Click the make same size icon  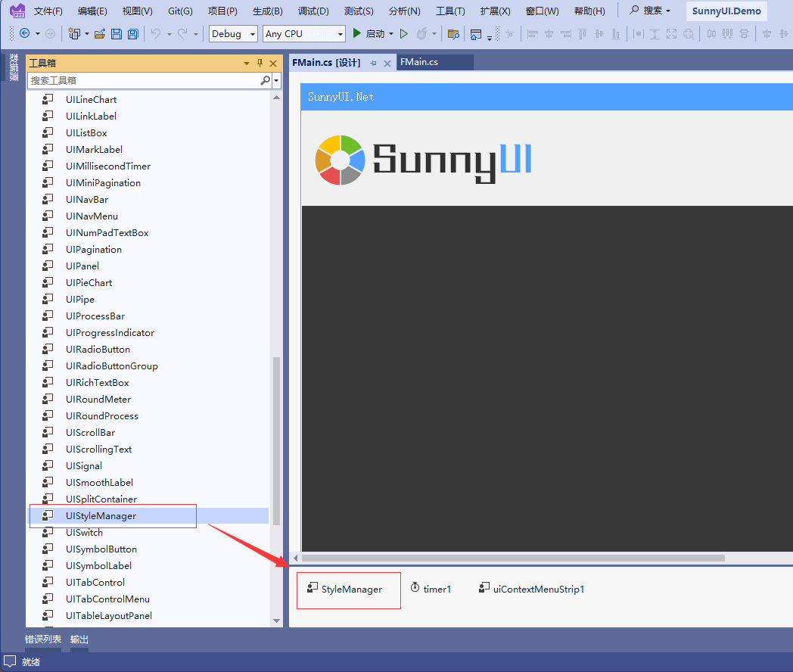(671, 34)
